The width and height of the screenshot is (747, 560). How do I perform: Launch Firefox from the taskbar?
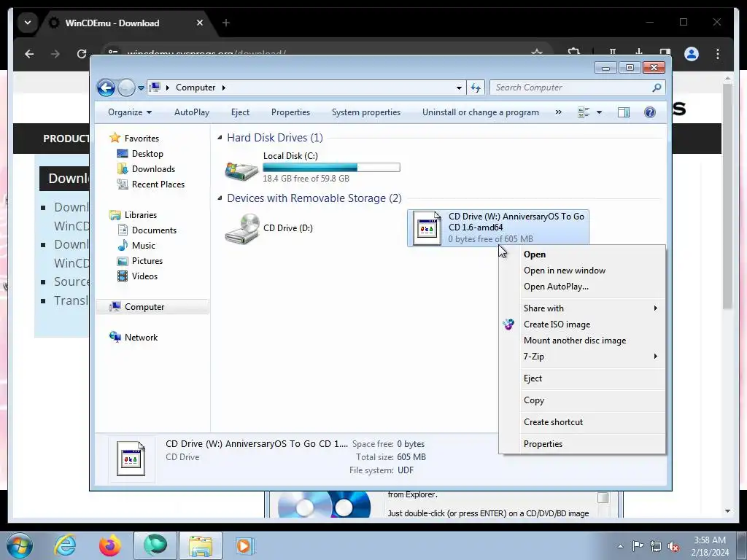(109, 545)
